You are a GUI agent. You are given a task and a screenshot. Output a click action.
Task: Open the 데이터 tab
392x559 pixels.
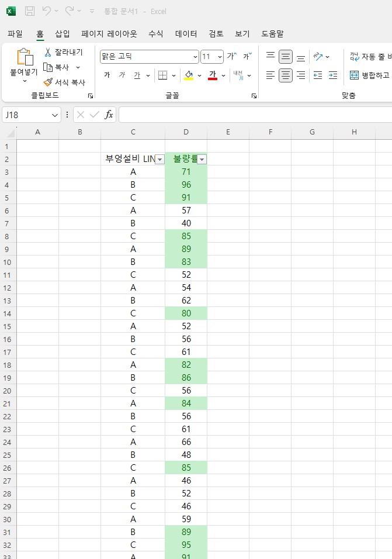point(186,34)
